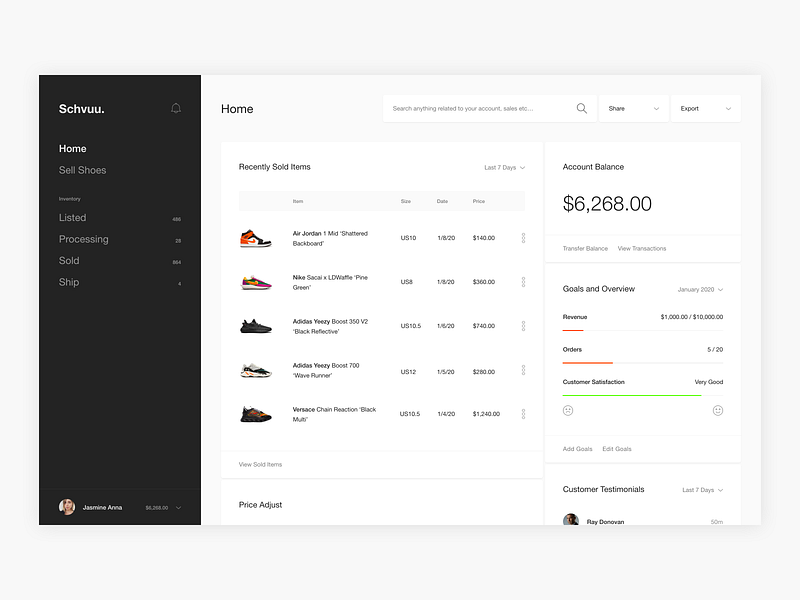The width and height of the screenshot is (800, 600).
Task: Click the $740.00 price cell
Action: click(484, 326)
